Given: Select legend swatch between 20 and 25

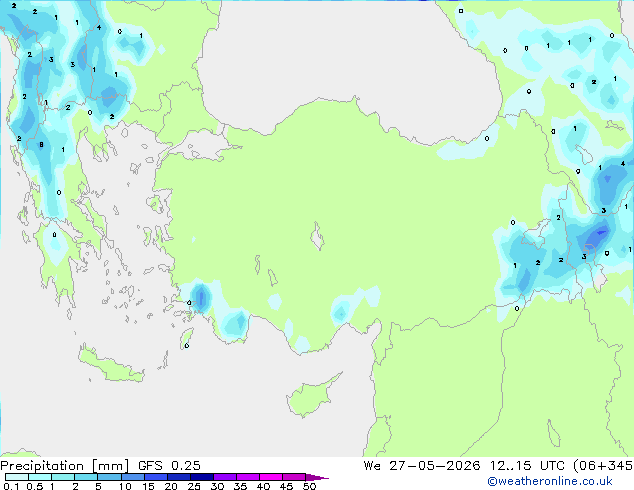Looking at the screenshot, I should [x=179, y=477].
